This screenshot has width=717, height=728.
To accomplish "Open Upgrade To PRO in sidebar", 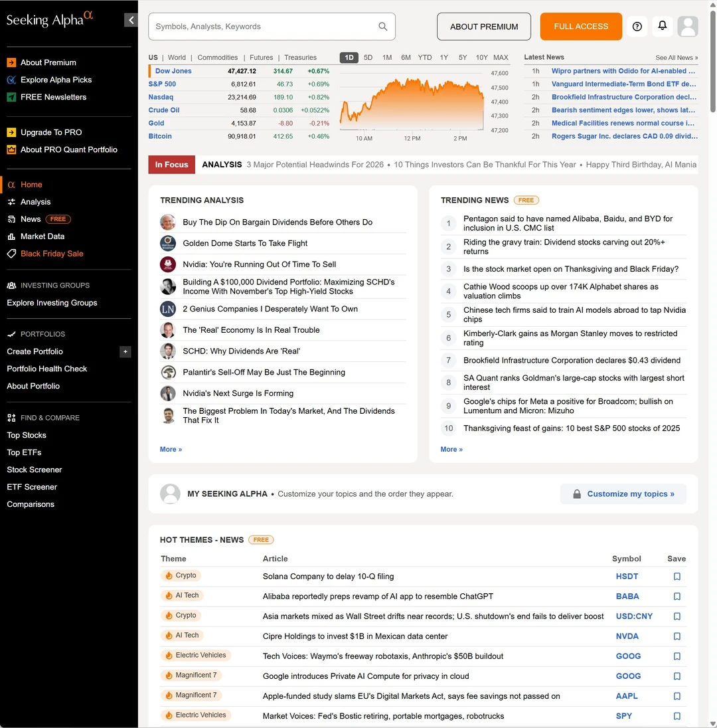I will pyautogui.click(x=51, y=132).
